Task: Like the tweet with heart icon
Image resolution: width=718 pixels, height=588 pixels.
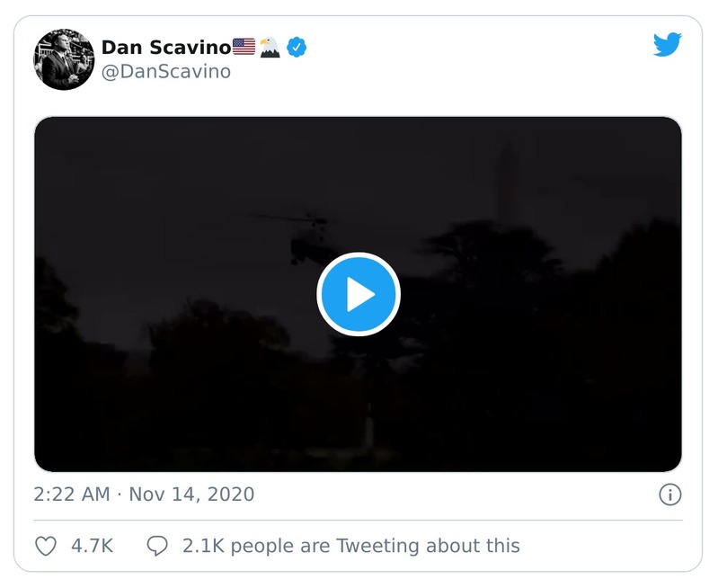Action: 45,546
